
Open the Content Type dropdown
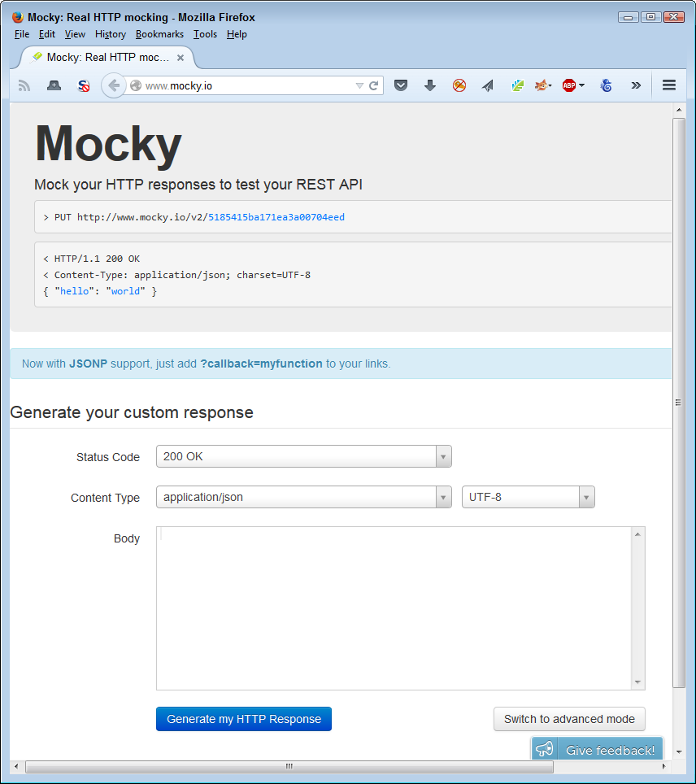(x=443, y=497)
